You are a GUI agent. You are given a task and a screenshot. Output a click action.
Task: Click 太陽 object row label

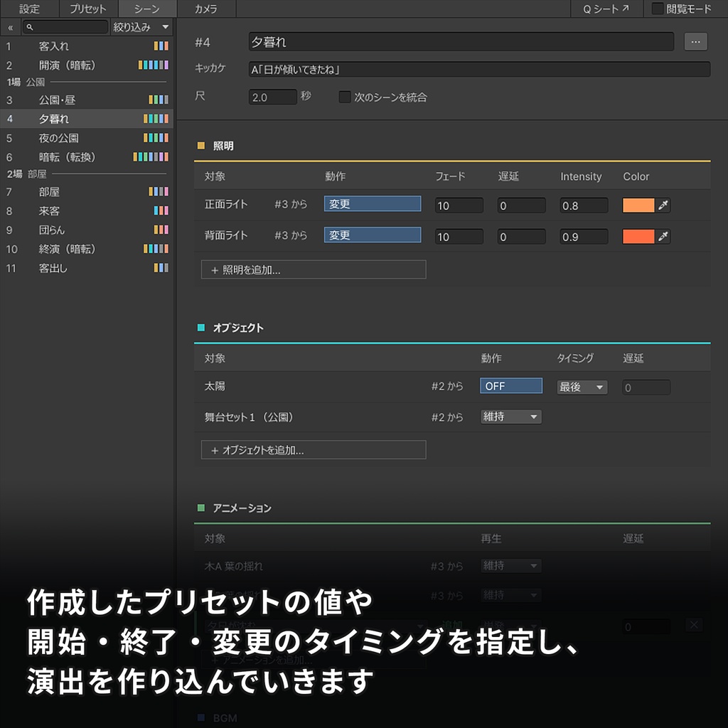[x=215, y=386]
